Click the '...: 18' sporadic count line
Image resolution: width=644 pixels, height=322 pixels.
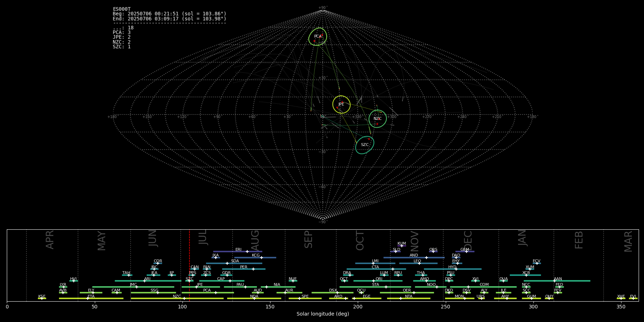click(123, 28)
